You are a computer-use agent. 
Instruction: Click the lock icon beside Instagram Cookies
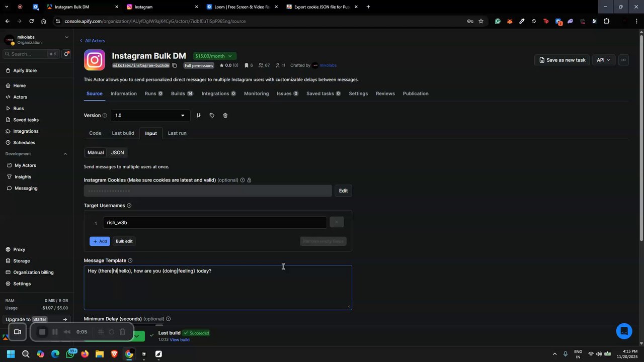pyautogui.click(x=250, y=180)
